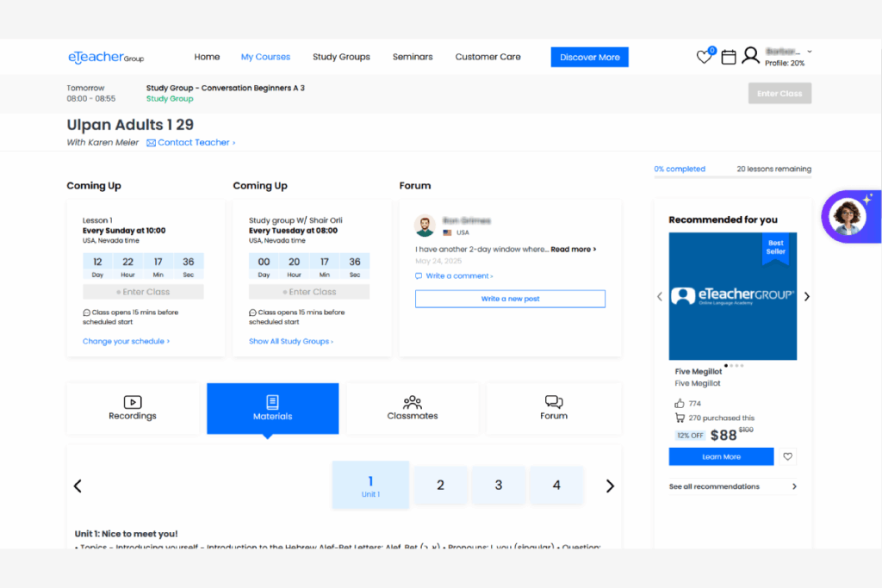Click the comment bubble icon near Write a comment
This screenshot has height=588, width=882.
click(x=419, y=276)
